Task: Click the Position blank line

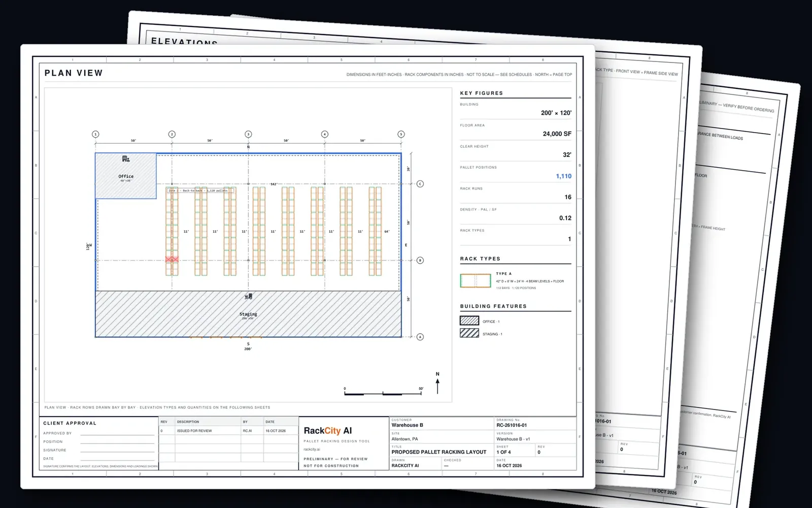Action: pyautogui.click(x=117, y=443)
